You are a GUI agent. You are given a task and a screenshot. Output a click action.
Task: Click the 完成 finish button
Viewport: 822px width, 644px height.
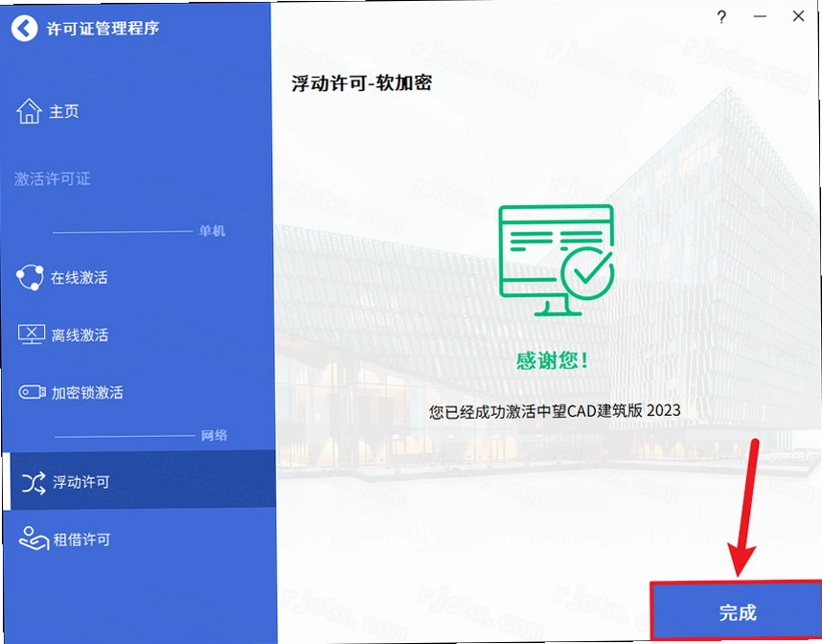click(737, 611)
